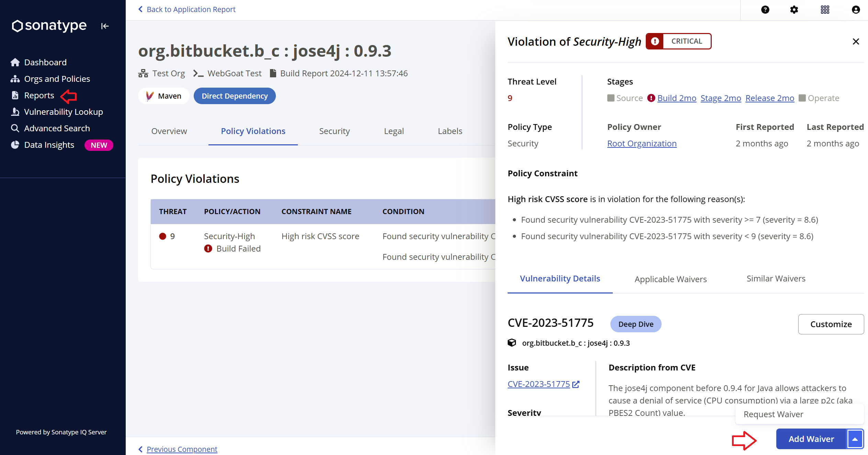868x455 pixels.
Task: Open Vulnerability Lookup in the sidebar
Action: pos(57,112)
